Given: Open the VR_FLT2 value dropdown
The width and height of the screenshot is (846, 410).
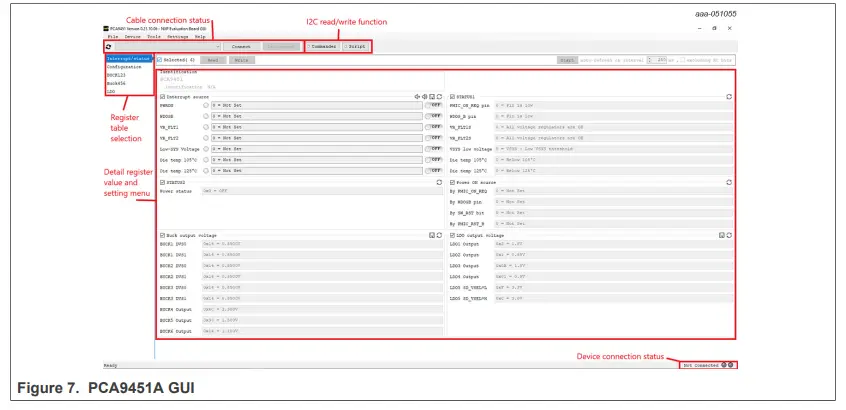Looking at the screenshot, I should pyautogui.click(x=317, y=138).
